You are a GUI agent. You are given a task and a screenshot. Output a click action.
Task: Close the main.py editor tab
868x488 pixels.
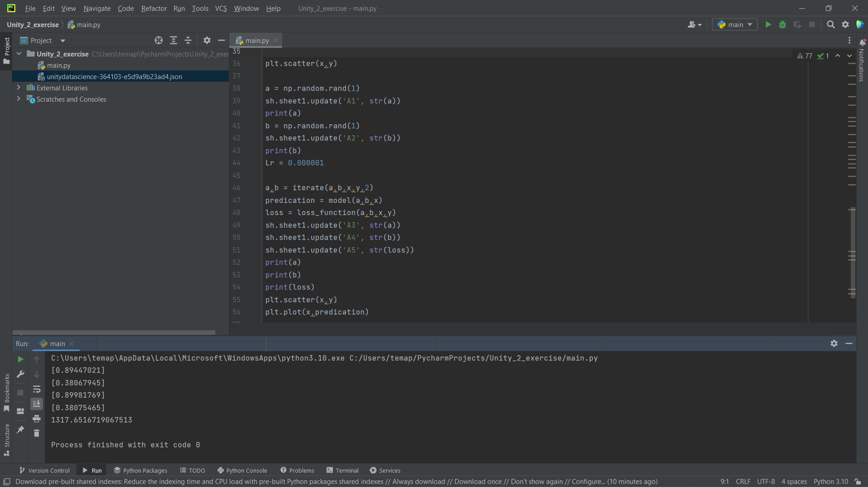pyautogui.click(x=275, y=41)
